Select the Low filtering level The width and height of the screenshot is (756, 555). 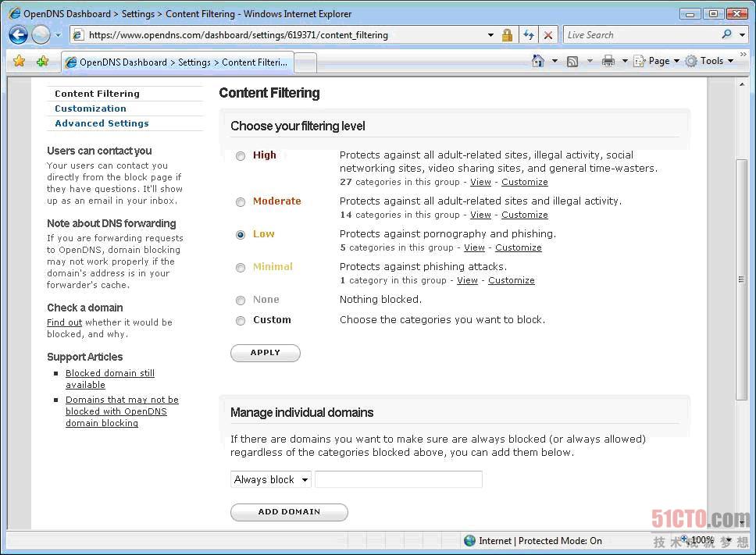240,235
